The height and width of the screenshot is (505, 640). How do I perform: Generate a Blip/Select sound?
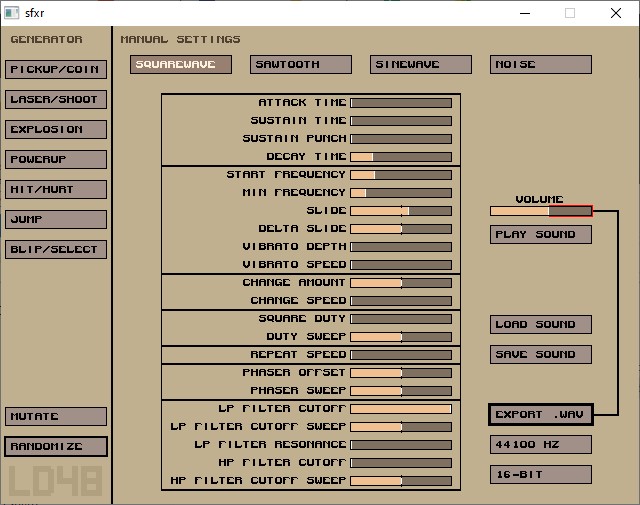click(x=56, y=249)
